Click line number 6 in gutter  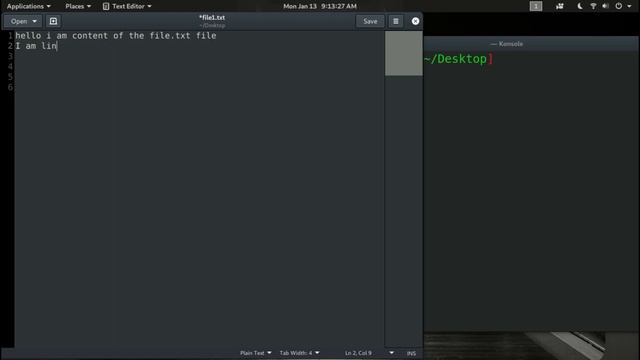[10, 87]
